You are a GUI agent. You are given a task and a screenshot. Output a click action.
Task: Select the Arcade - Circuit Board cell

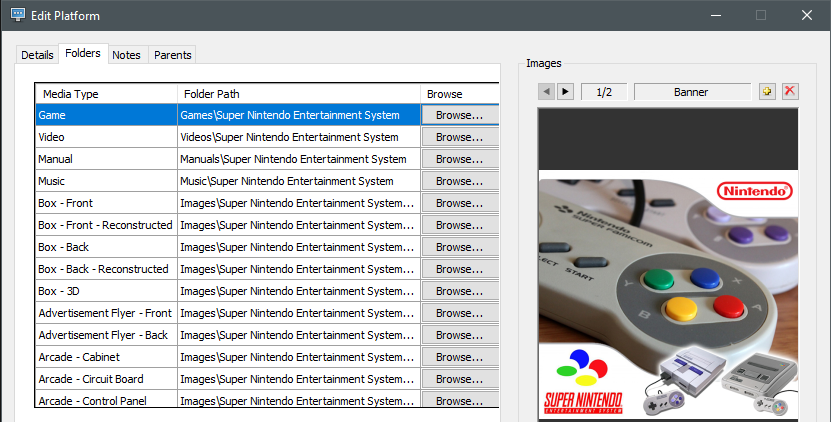(106, 379)
